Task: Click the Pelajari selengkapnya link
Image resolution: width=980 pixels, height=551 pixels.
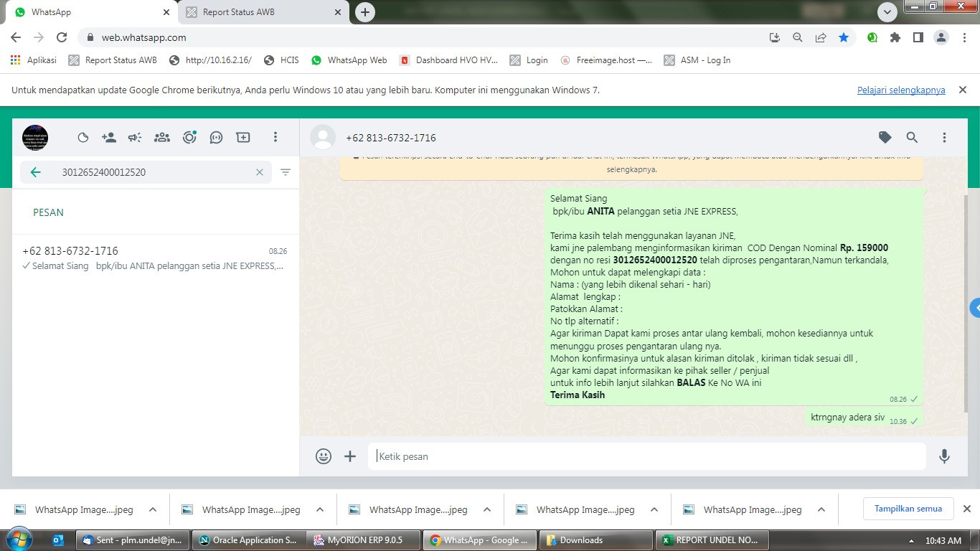Action: click(x=901, y=90)
